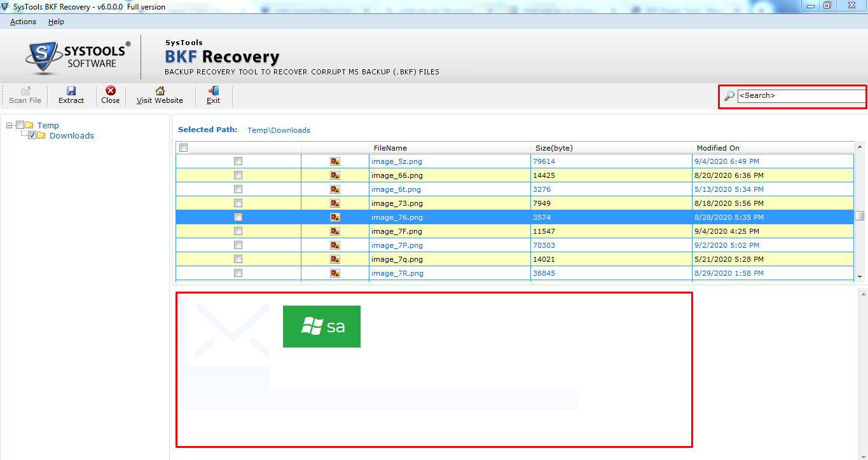Open Visit Website via the house icon

160,91
